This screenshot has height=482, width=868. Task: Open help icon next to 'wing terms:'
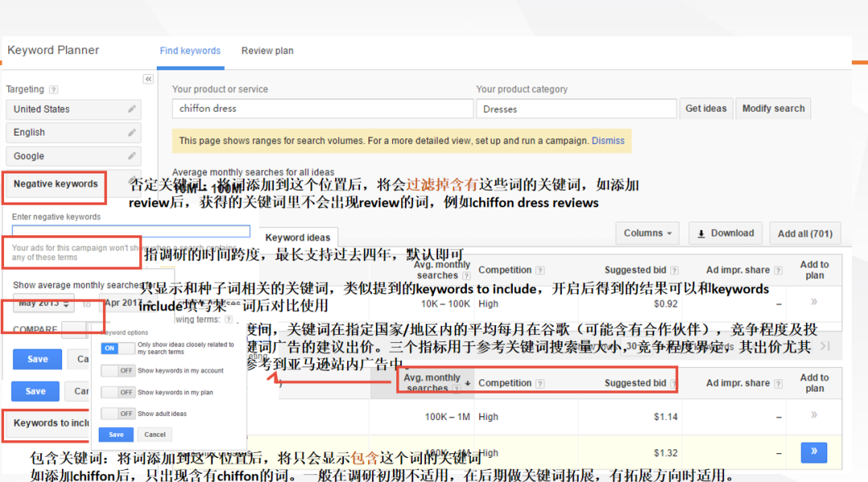pos(228,320)
